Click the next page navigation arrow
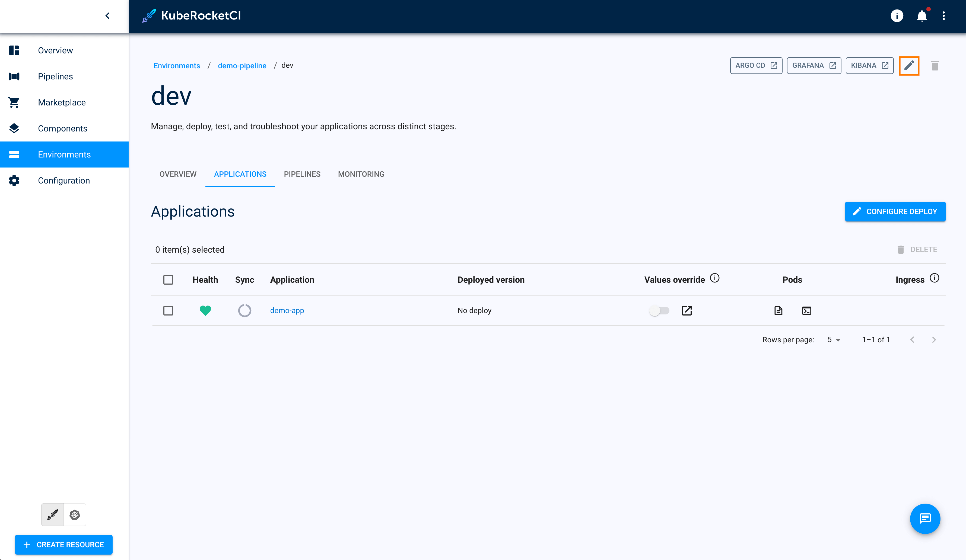The width and height of the screenshot is (966, 560). click(x=934, y=339)
